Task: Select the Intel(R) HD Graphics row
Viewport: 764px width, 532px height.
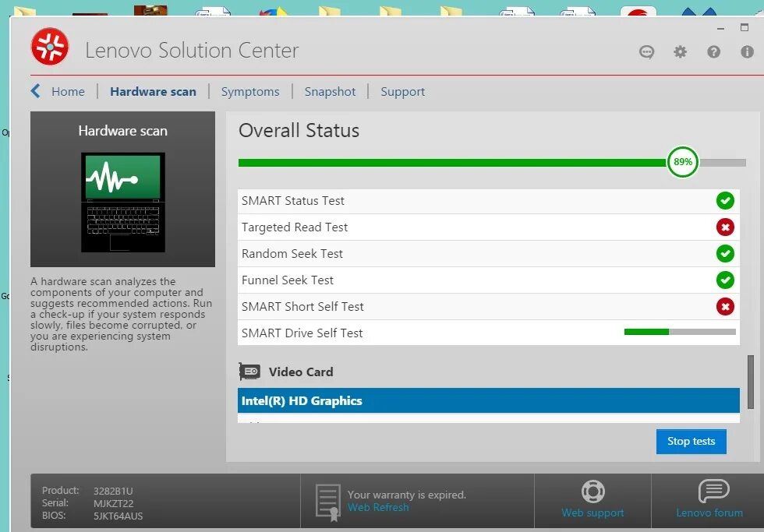Action: [x=488, y=400]
